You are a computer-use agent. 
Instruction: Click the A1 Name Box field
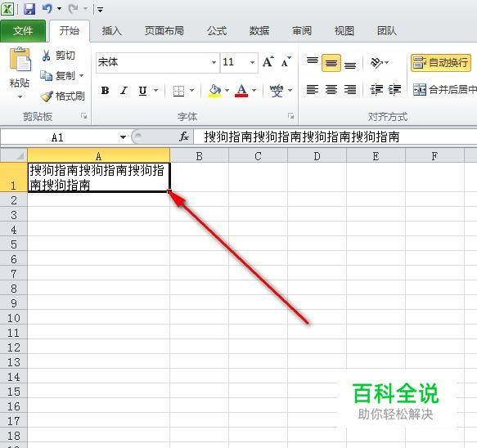click(x=57, y=137)
